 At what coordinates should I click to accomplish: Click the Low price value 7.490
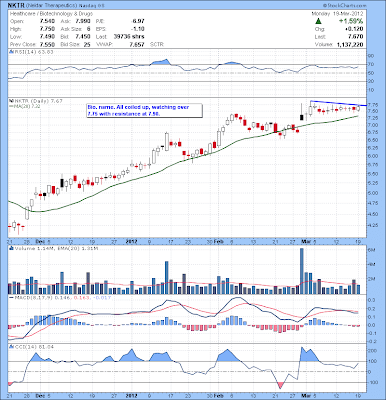(x=47, y=37)
